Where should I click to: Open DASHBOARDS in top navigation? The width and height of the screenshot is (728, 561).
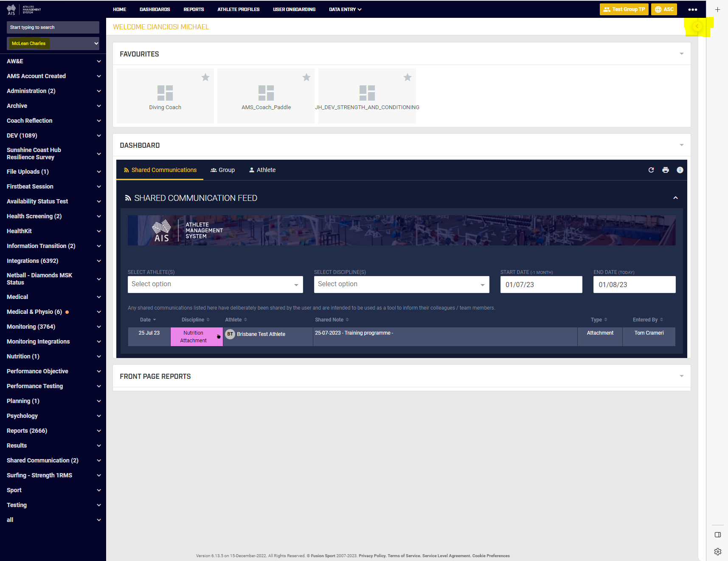155,9
